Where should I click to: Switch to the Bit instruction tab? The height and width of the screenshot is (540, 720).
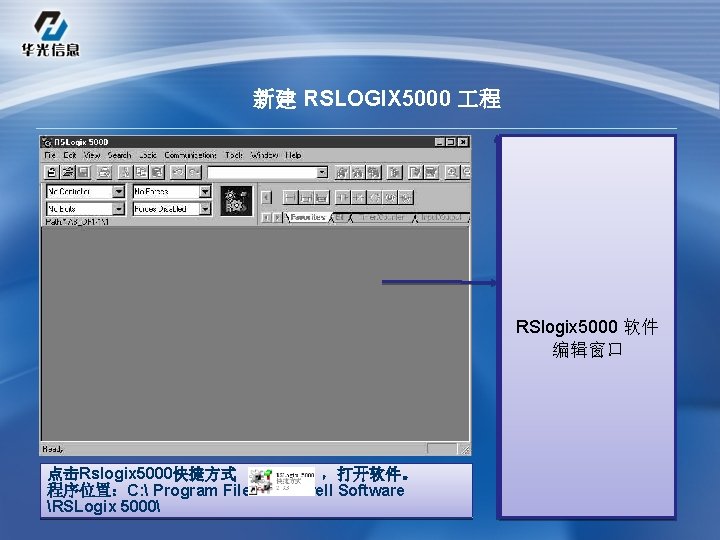(340, 217)
